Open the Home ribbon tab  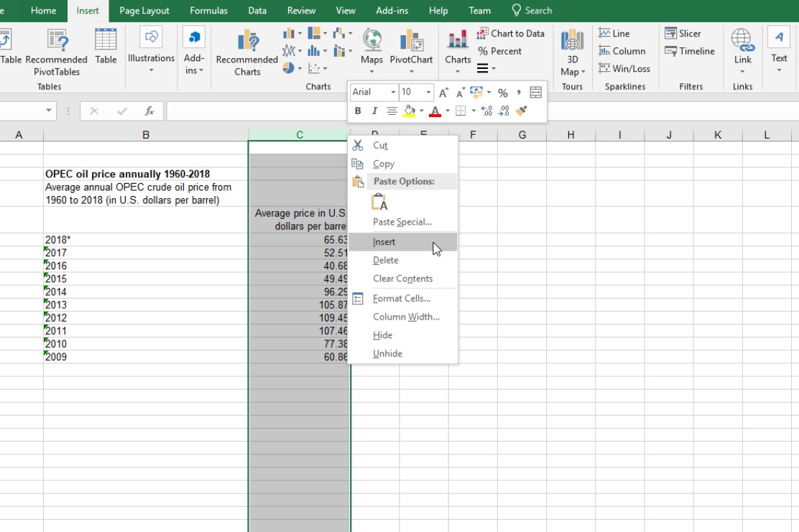point(43,11)
